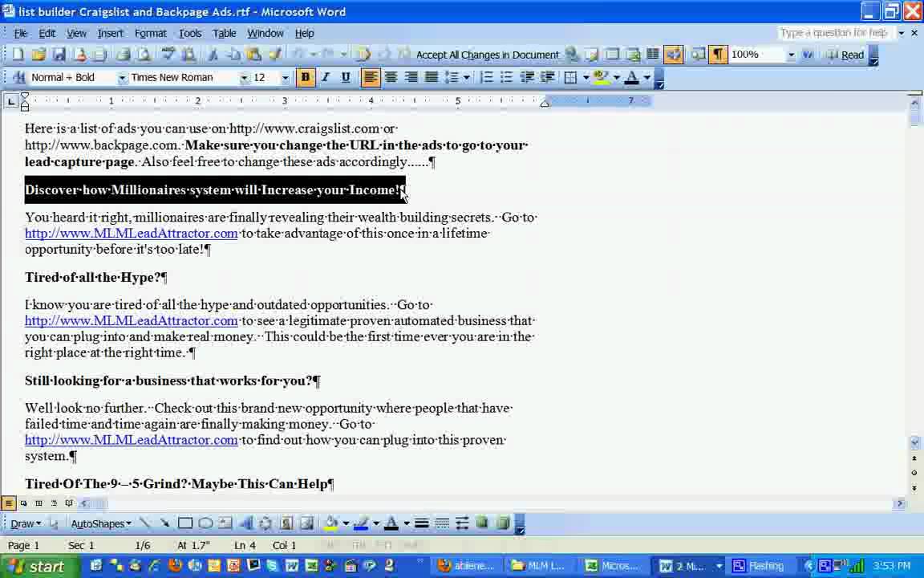The height and width of the screenshot is (578, 924).
Task: Print the document using the printer icon
Action: [x=122, y=55]
